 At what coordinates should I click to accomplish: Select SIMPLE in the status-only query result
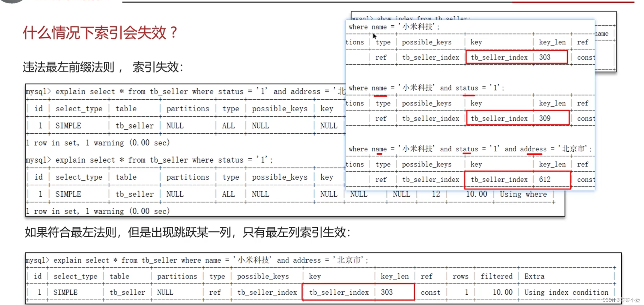(68, 194)
